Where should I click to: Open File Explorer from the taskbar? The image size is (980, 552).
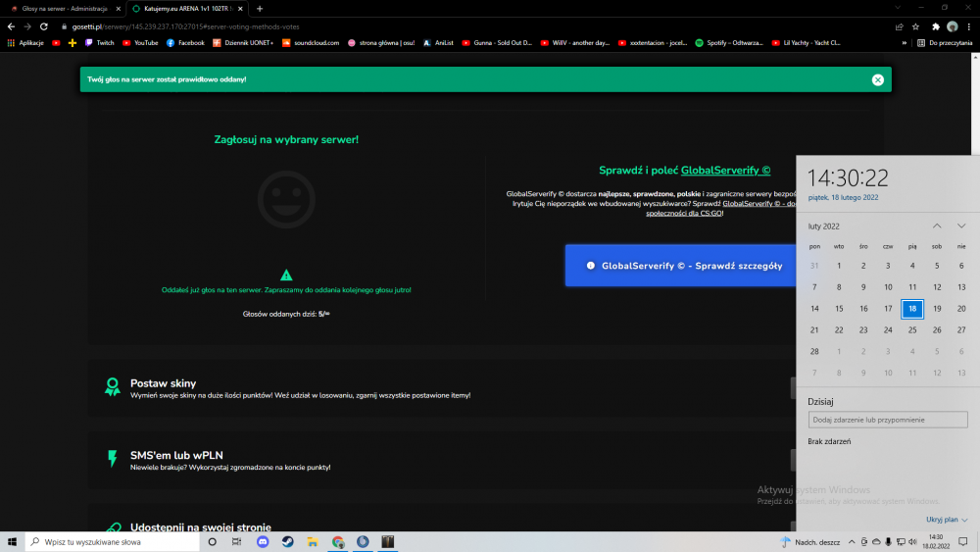point(313,542)
